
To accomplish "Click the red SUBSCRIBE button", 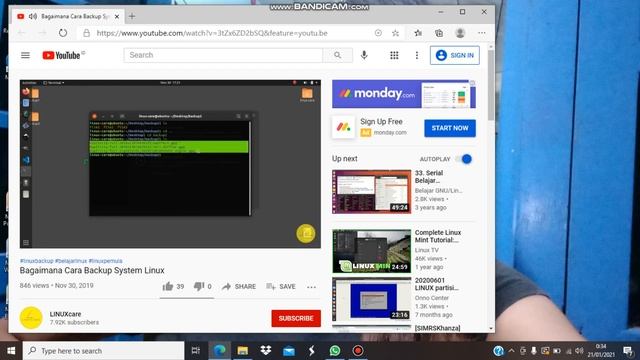I will (296, 318).
